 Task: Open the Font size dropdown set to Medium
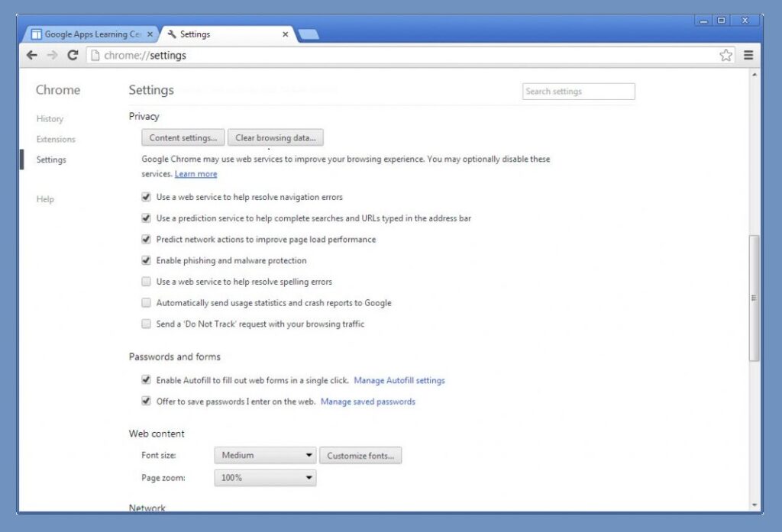tap(265, 455)
